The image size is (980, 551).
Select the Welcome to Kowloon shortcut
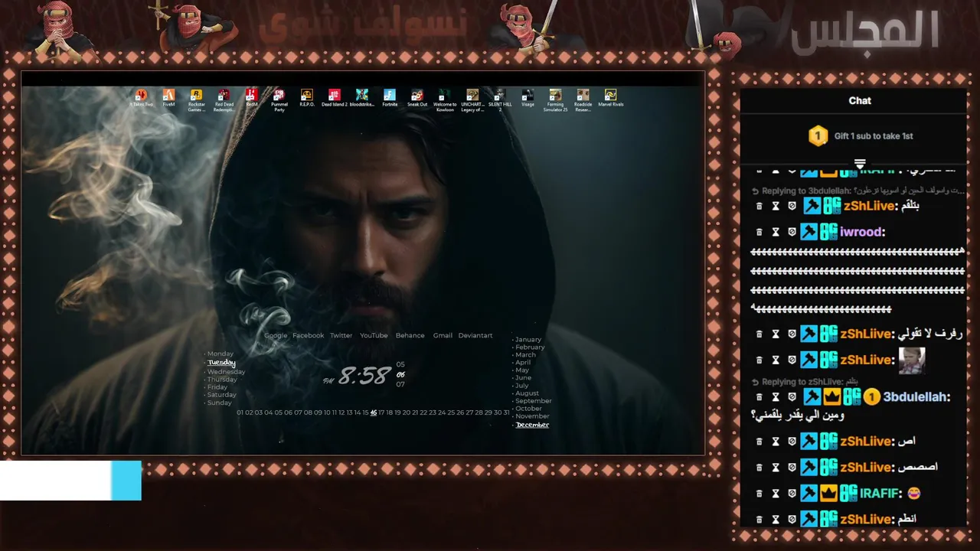pyautogui.click(x=445, y=99)
